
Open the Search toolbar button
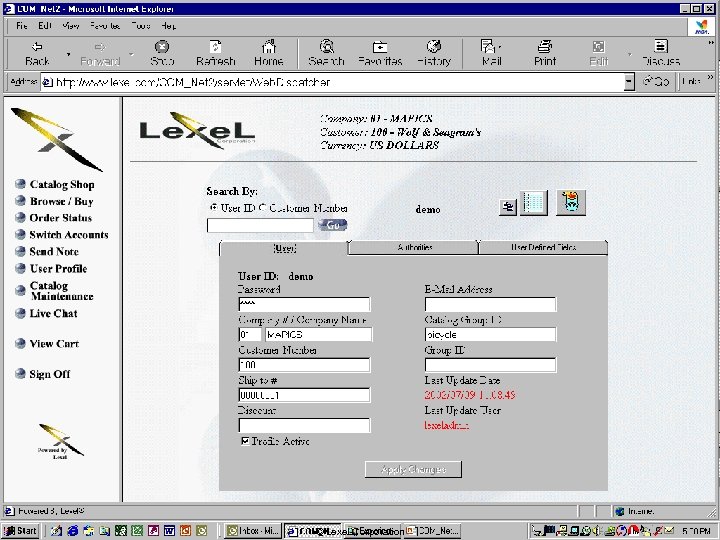click(326, 54)
